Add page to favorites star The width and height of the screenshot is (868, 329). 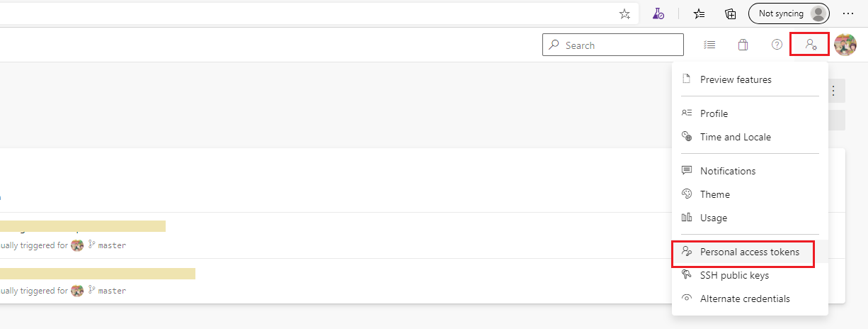[624, 13]
